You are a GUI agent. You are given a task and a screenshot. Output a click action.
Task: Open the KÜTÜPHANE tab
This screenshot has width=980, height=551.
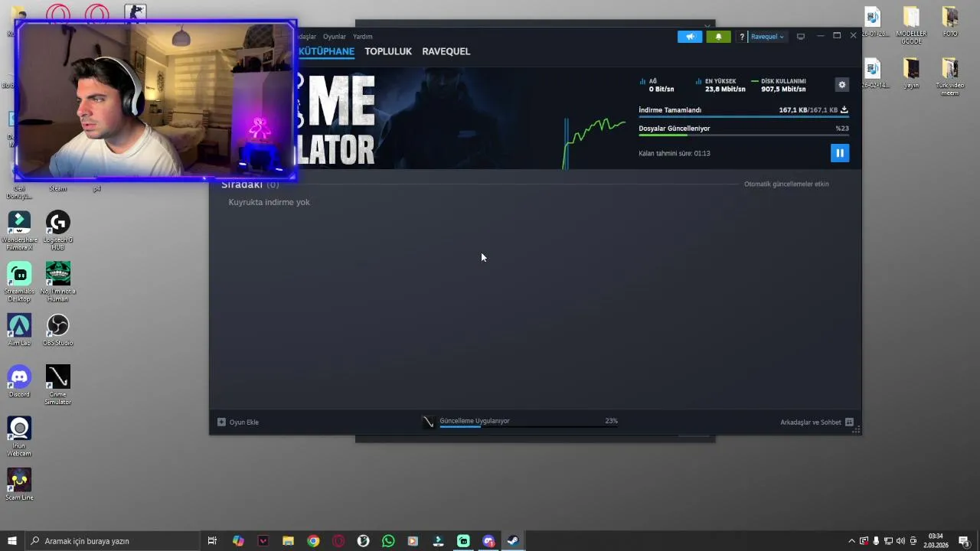click(x=326, y=51)
